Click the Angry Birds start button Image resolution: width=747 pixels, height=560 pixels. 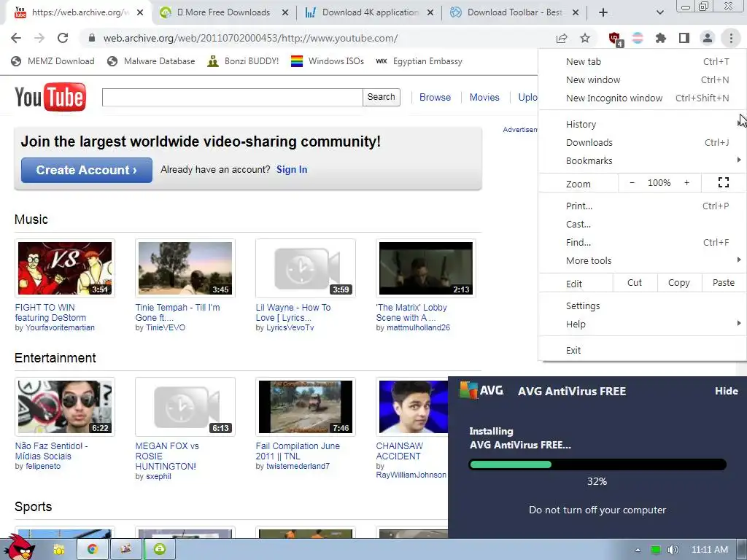(19, 548)
